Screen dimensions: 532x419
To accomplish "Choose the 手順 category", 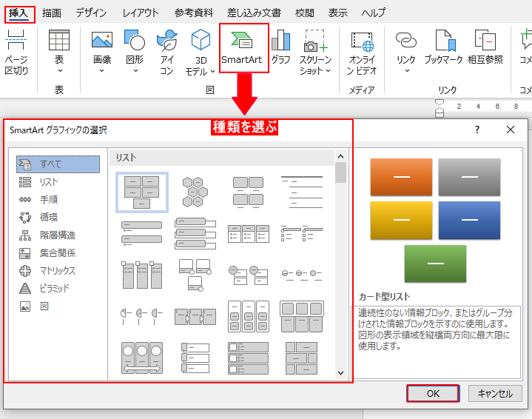I will tap(38, 200).
